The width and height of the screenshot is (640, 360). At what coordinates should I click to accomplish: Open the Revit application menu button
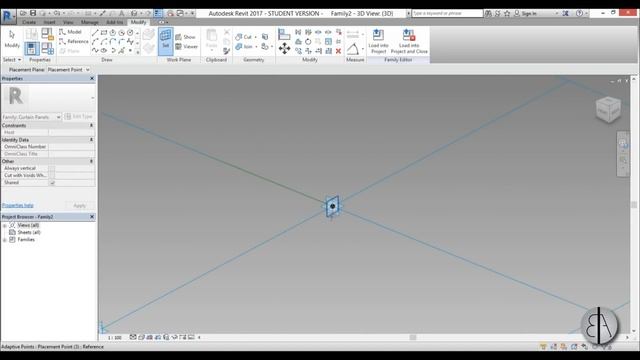click(8, 16)
